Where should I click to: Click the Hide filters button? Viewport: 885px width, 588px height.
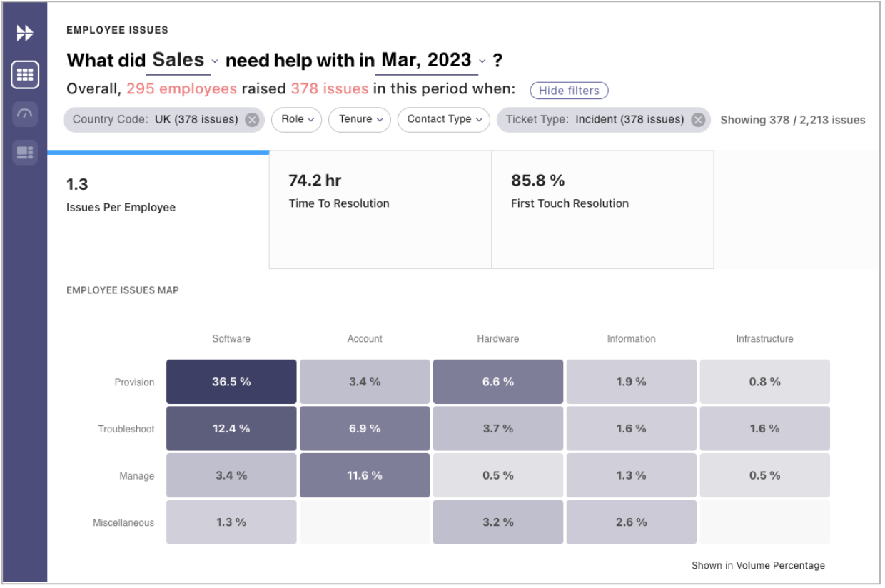[569, 90]
